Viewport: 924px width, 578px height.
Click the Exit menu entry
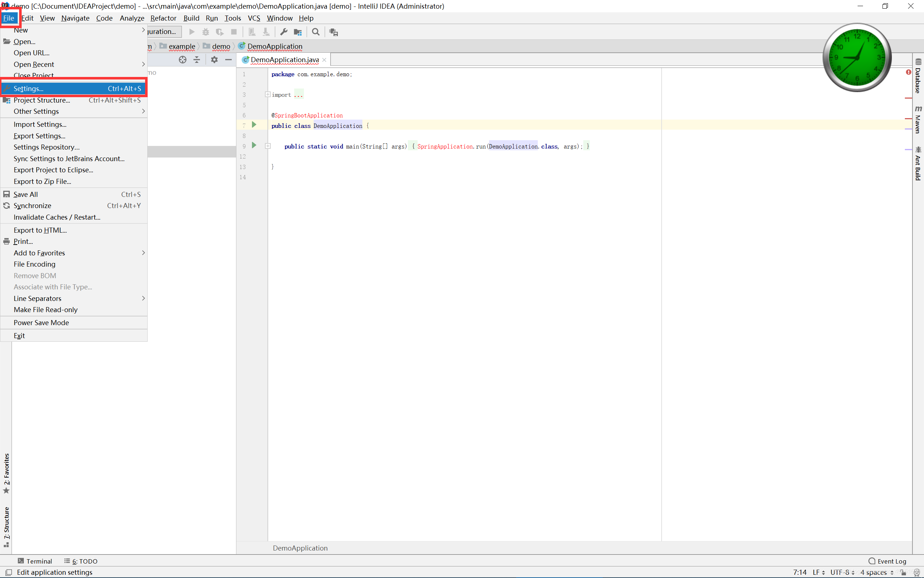pos(74,336)
